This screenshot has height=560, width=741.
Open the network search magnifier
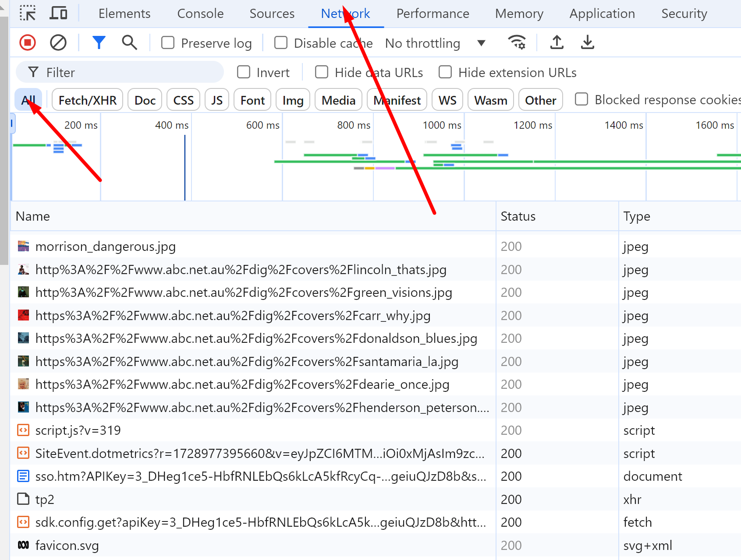129,42
